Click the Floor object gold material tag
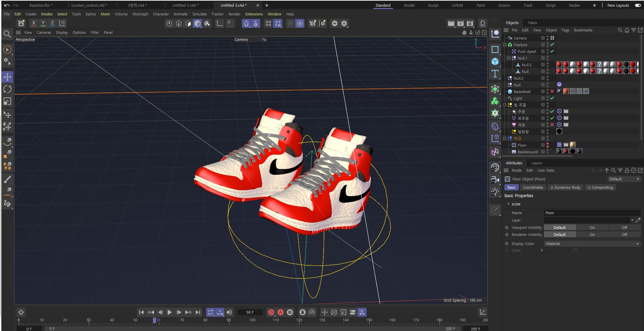The height and width of the screenshot is (331, 644). [573, 145]
